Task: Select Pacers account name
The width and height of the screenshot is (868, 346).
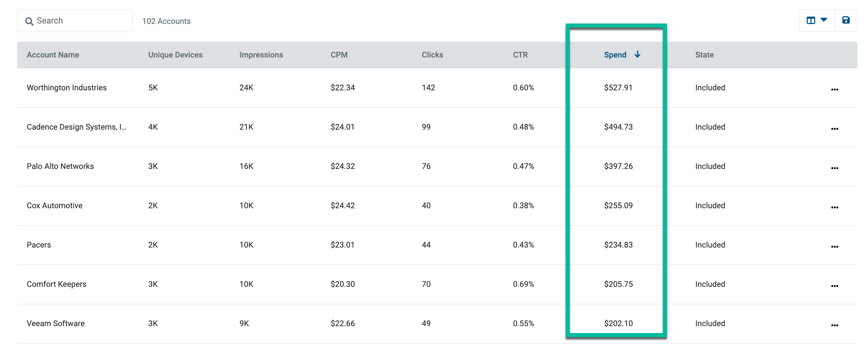Action: [x=39, y=245]
